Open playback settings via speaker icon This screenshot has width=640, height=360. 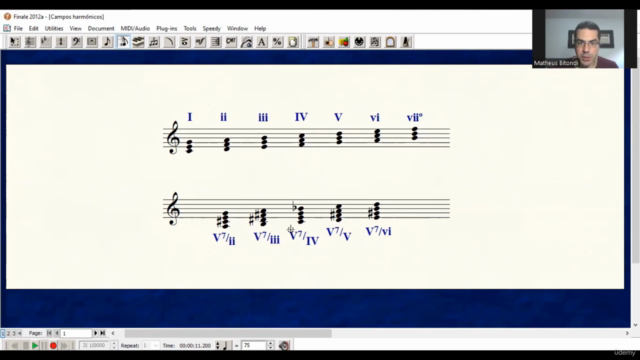(284, 346)
